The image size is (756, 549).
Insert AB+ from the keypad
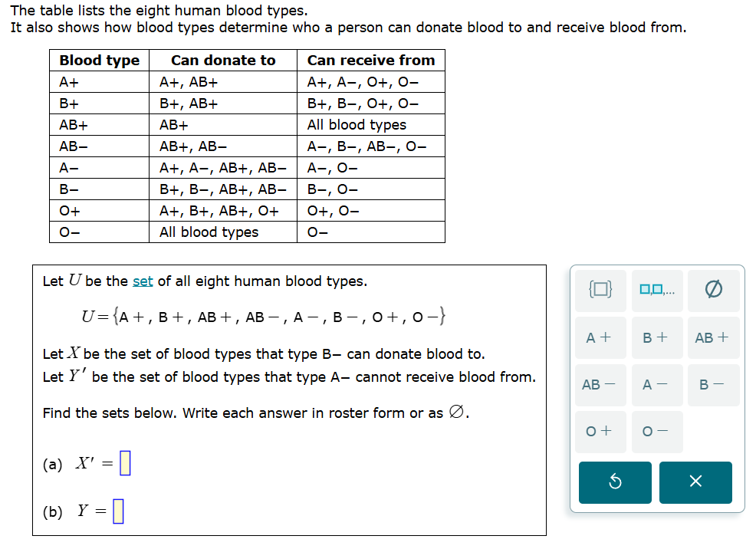pyautogui.click(x=713, y=337)
